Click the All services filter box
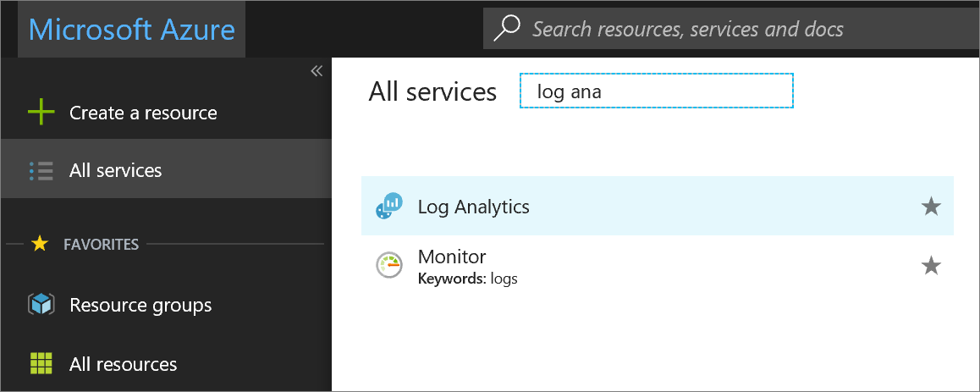Screen dimensions: 980x392 pos(656,91)
